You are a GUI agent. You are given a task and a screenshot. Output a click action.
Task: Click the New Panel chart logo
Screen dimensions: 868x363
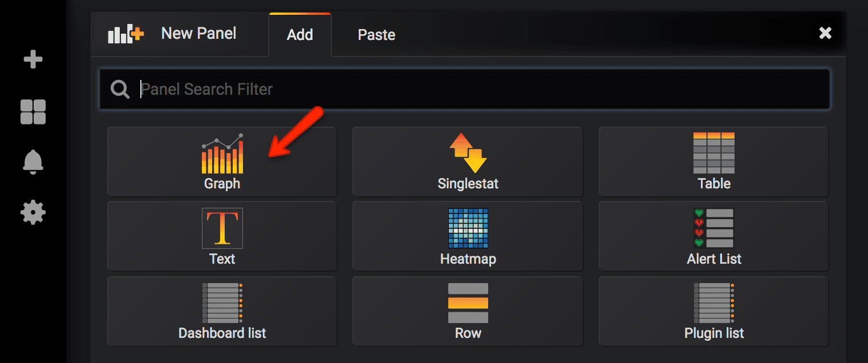click(124, 33)
